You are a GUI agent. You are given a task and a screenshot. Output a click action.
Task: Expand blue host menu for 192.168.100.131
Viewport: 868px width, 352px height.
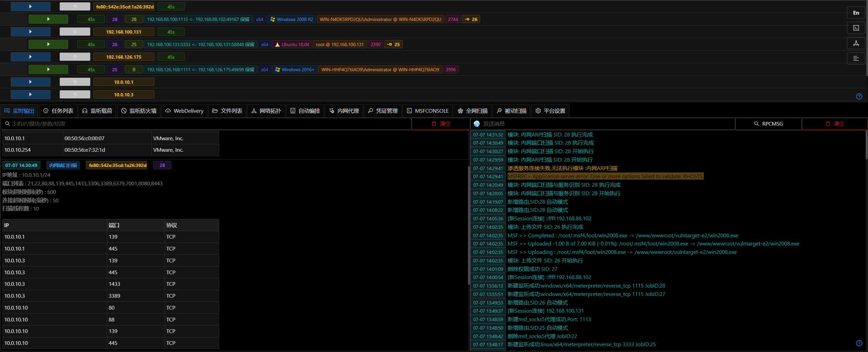click(x=31, y=32)
